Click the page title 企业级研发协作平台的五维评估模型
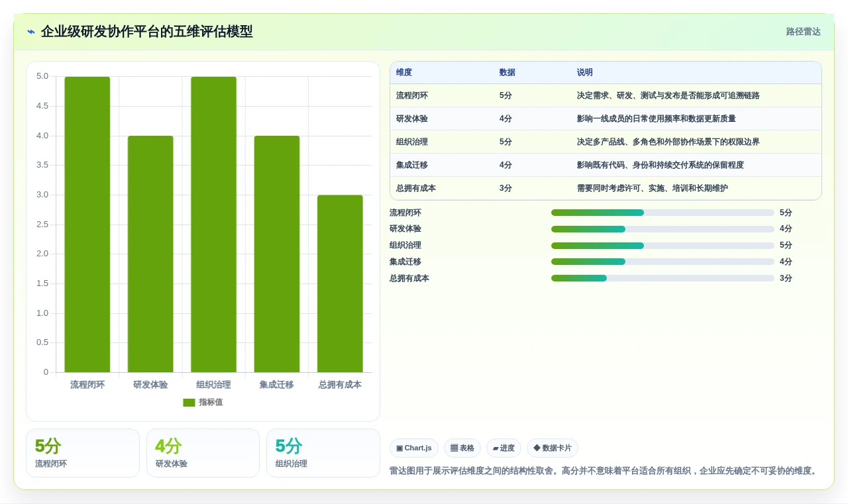 (147, 32)
